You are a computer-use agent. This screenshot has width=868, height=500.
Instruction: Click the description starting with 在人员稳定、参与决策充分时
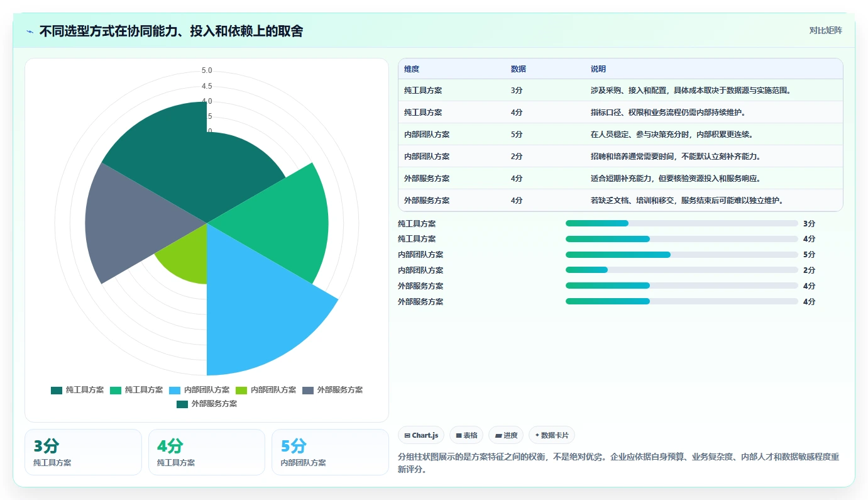tap(672, 135)
